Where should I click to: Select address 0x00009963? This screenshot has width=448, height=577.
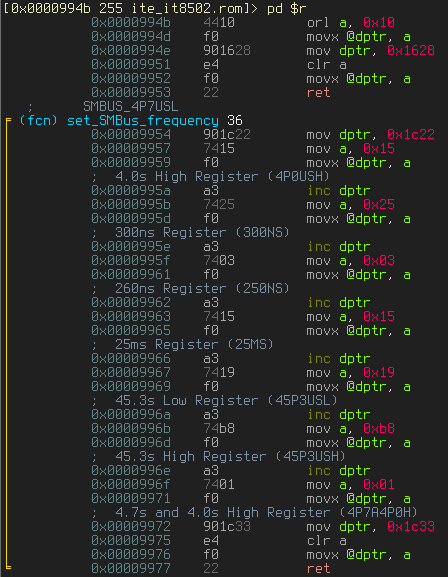click(131, 316)
